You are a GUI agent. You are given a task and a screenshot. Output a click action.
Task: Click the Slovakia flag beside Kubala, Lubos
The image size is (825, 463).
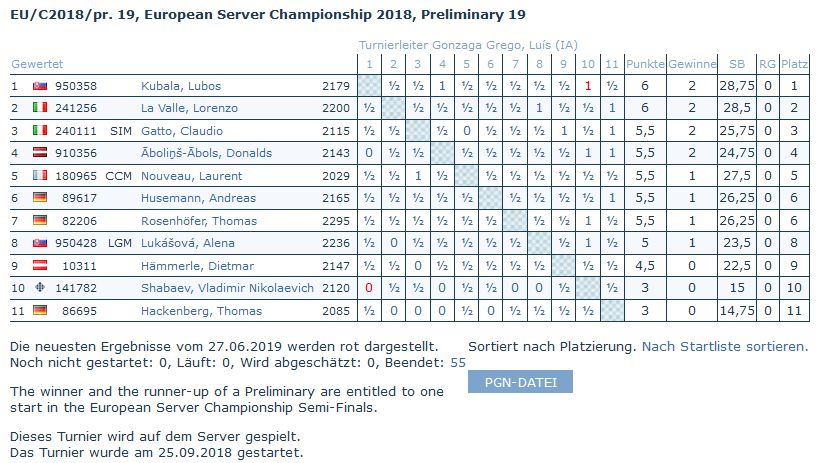click(40, 86)
